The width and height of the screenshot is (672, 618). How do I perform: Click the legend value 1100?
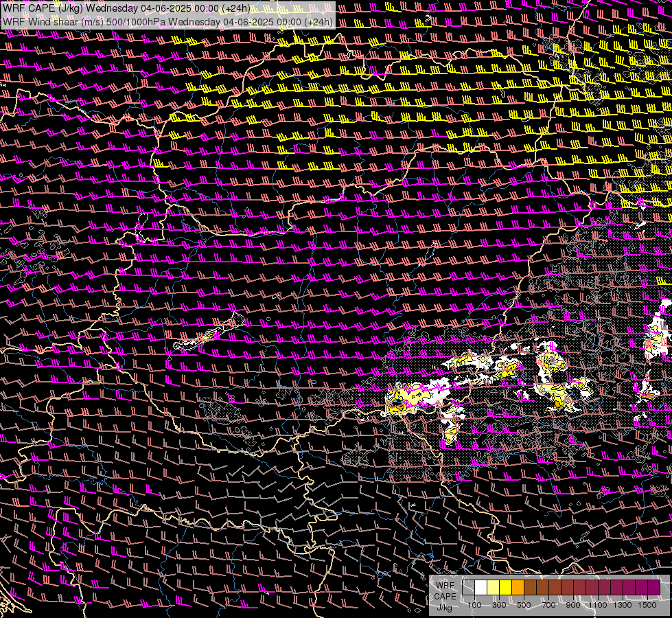pyautogui.click(x=597, y=605)
